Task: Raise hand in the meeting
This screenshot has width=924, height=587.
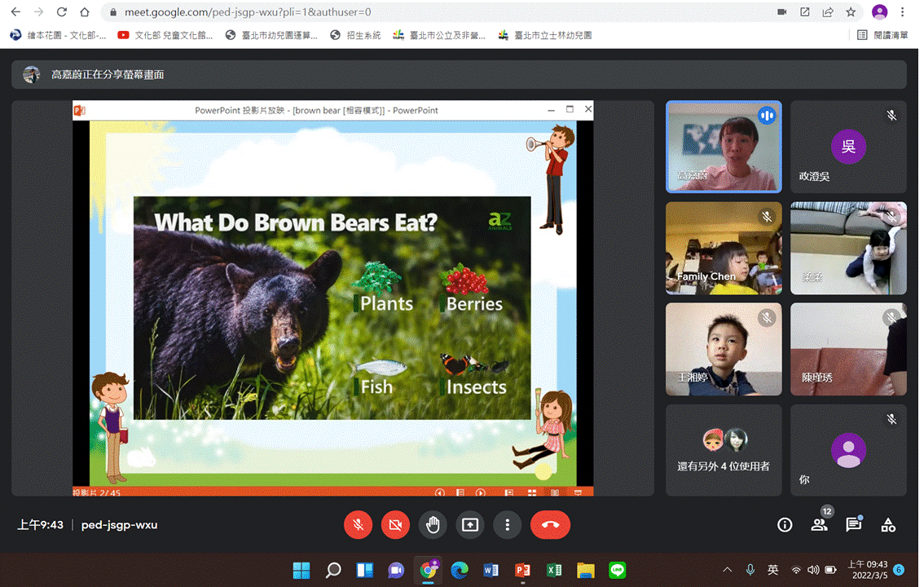Action: coord(433,525)
